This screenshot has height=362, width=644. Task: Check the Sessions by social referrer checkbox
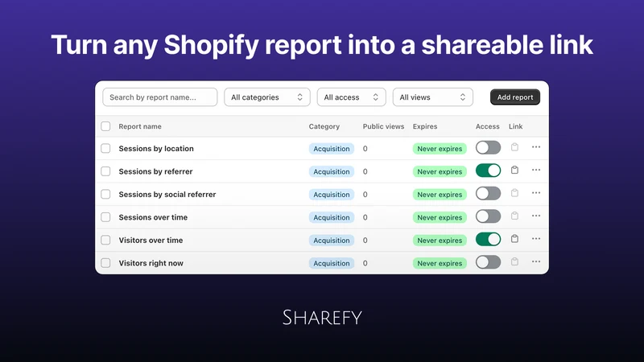click(x=105, y=194)
